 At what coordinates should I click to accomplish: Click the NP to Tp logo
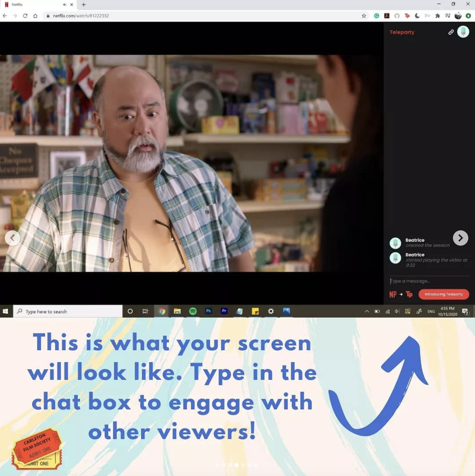click(x=401, y=294)
